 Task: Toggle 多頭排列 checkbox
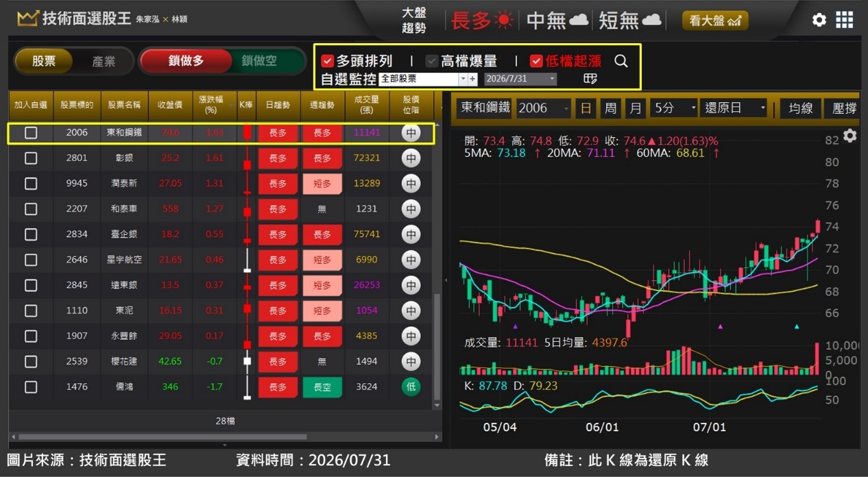[x=327, y=61]
